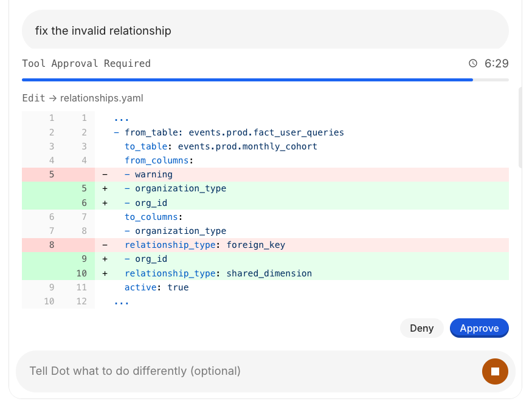
Task: Click the orange stop generation button
Action: point(495,371)
